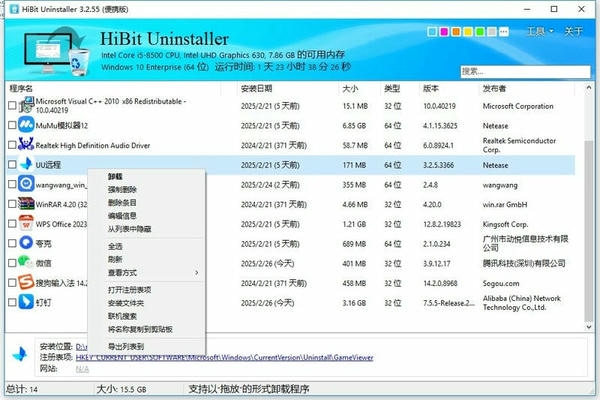Click the N/A website link
The image size is (600, 400).
[82, 369]
